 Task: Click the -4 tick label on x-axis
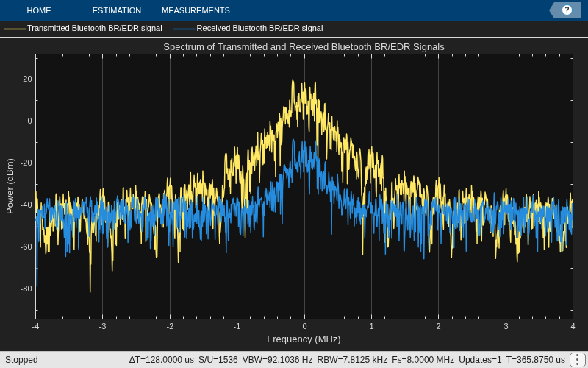coord(35,326)
